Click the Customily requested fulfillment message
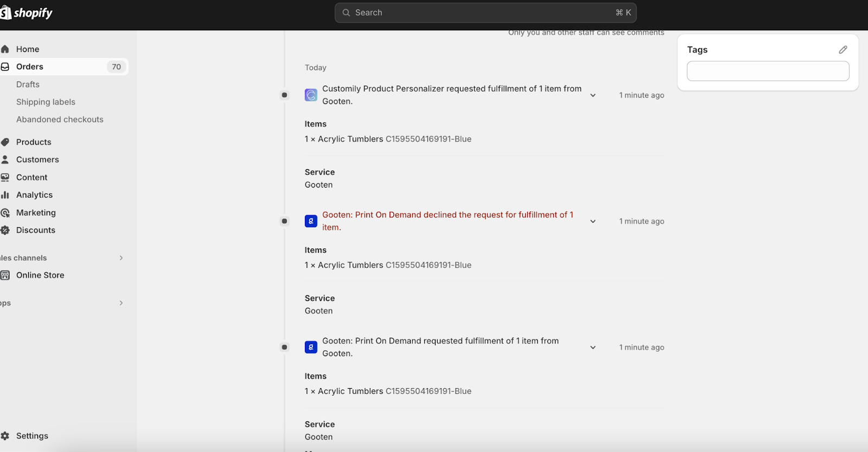The height and width of the screenshot is (452, 868). coord(452,95)
